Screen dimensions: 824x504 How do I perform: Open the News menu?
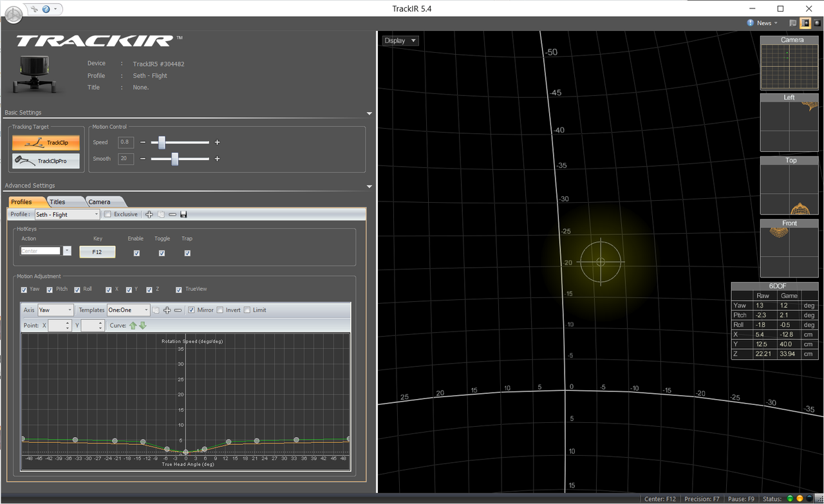[x=763, y=23]
